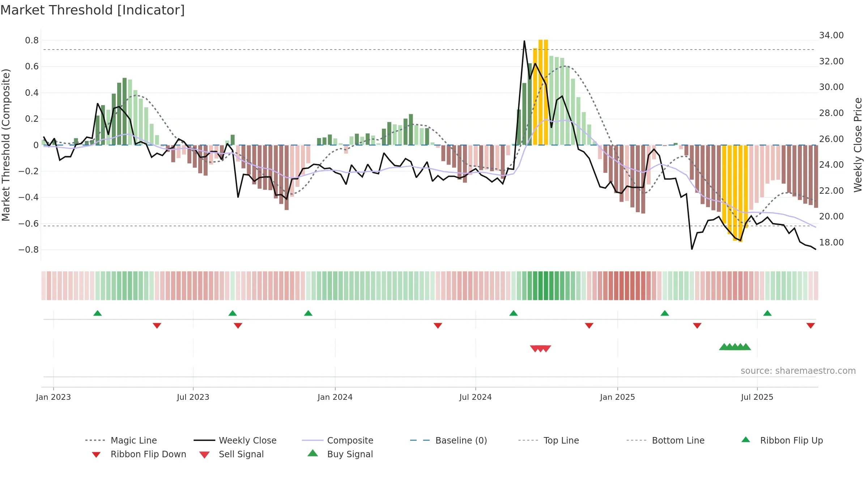Toggle the Bottom Line legend entry

665,440
